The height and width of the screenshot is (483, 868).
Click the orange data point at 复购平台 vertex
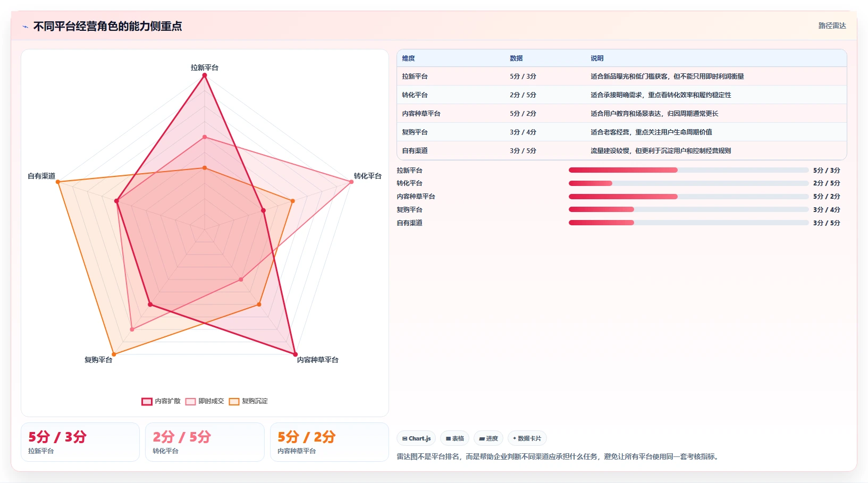[x=114, y=354]
